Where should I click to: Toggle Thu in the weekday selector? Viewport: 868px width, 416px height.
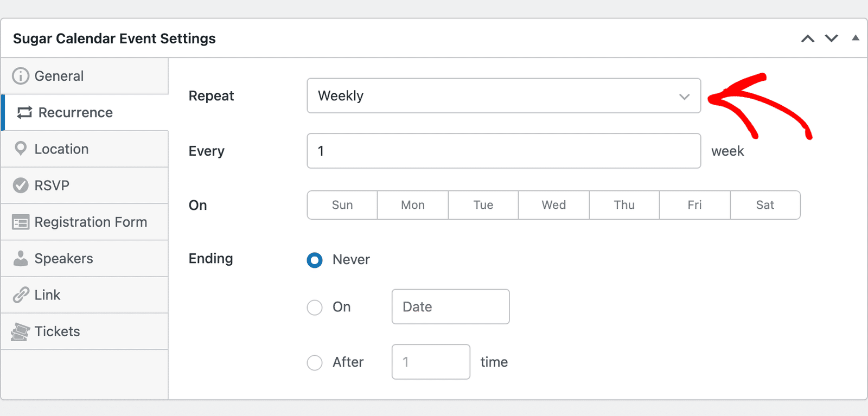(624, 205)
